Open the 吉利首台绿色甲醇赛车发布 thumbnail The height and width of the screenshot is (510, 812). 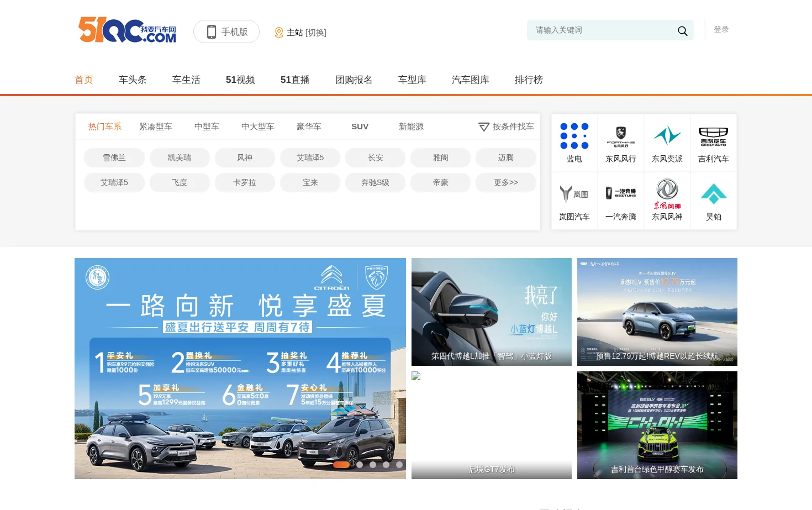coord(657,425)
